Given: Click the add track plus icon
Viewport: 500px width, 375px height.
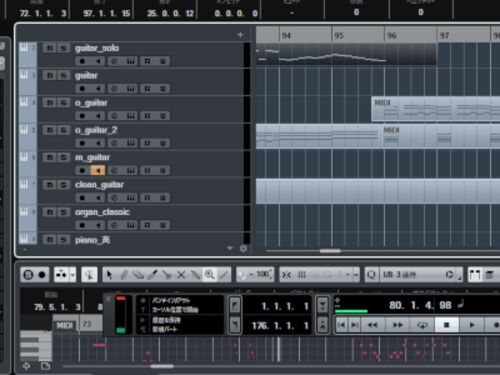Looking at the screenshot, I should click(240, 35).
